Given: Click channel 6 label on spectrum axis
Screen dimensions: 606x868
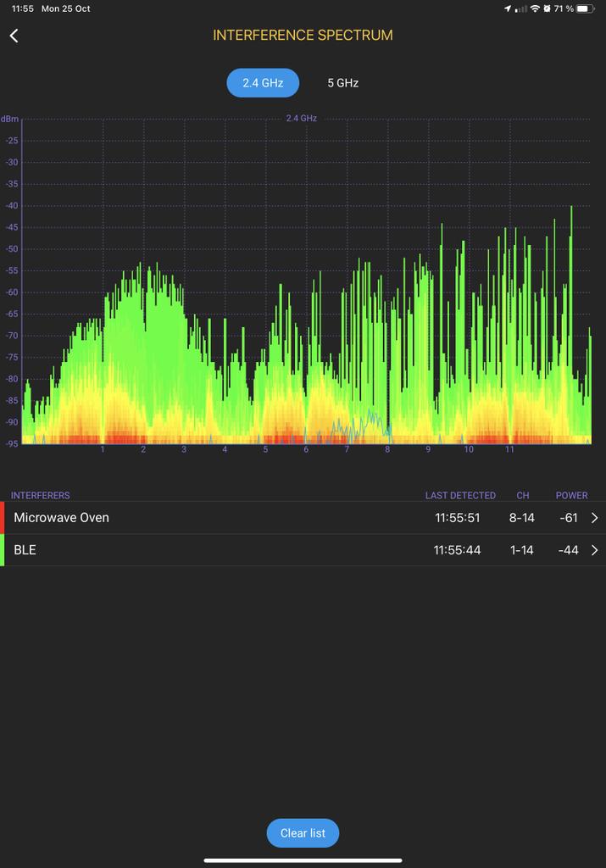Looking at the screenshot, I should [x=306, y=449].
